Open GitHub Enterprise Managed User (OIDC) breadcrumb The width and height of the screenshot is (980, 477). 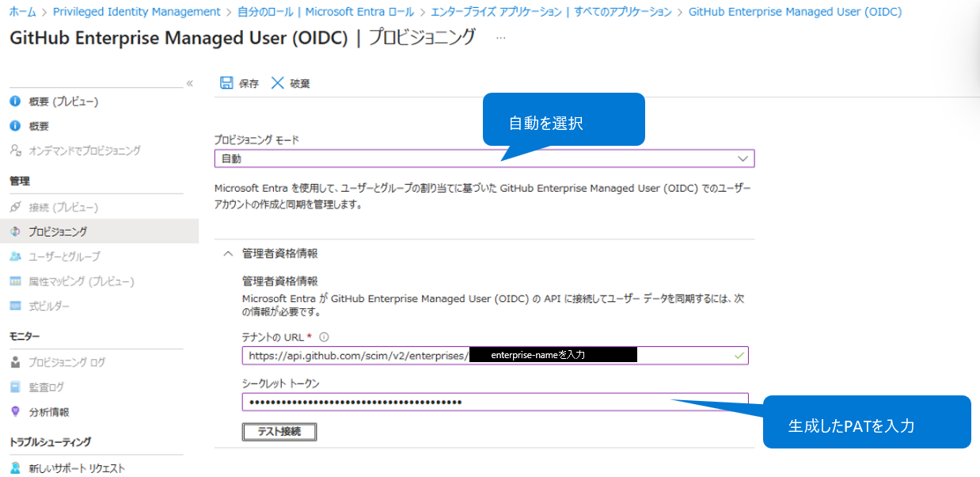click(796, 12)
